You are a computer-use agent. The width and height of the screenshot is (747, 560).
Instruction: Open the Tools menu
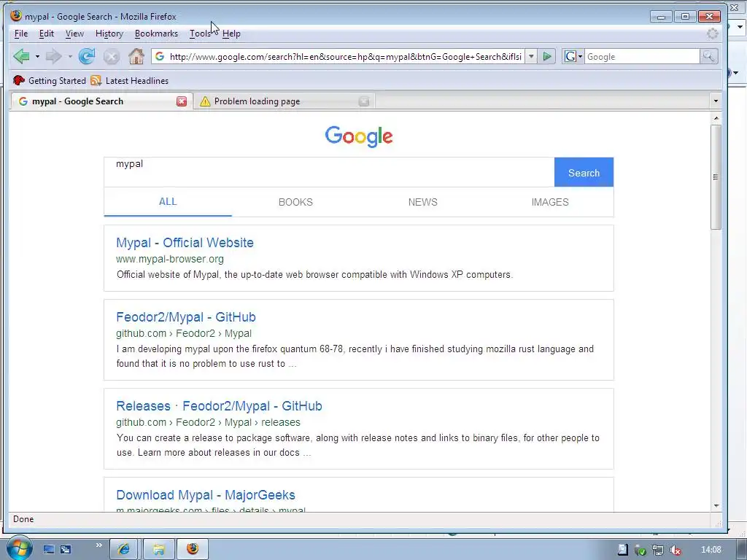(200, 34)
